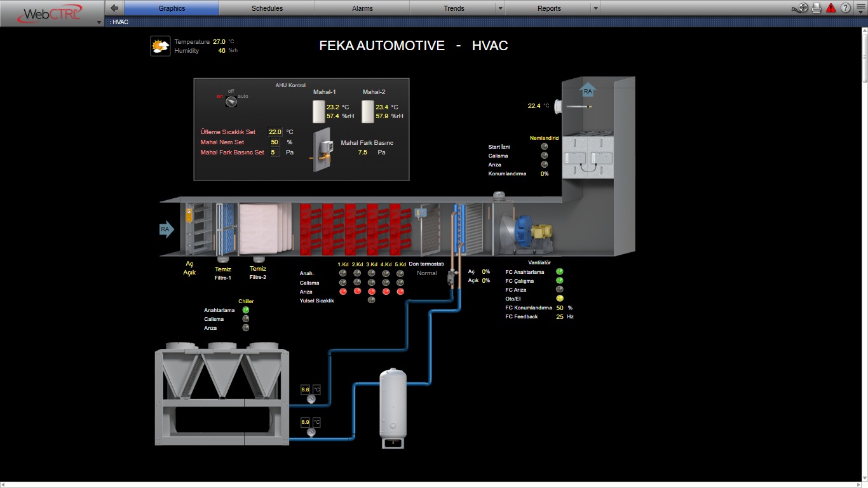This screenshot has width=868, height=488.
Task: Switch to the Graphics tab
Action: [x=172, y=8]
